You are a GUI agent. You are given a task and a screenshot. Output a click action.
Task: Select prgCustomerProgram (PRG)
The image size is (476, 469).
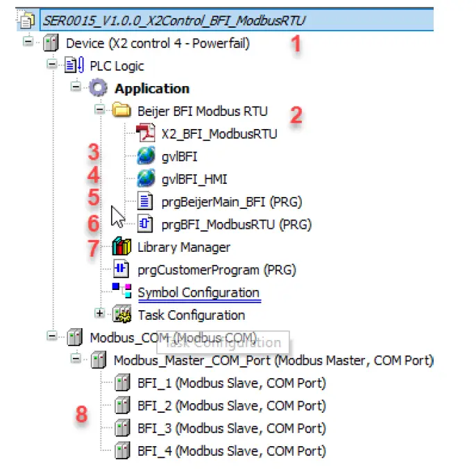tap(216, 270)
